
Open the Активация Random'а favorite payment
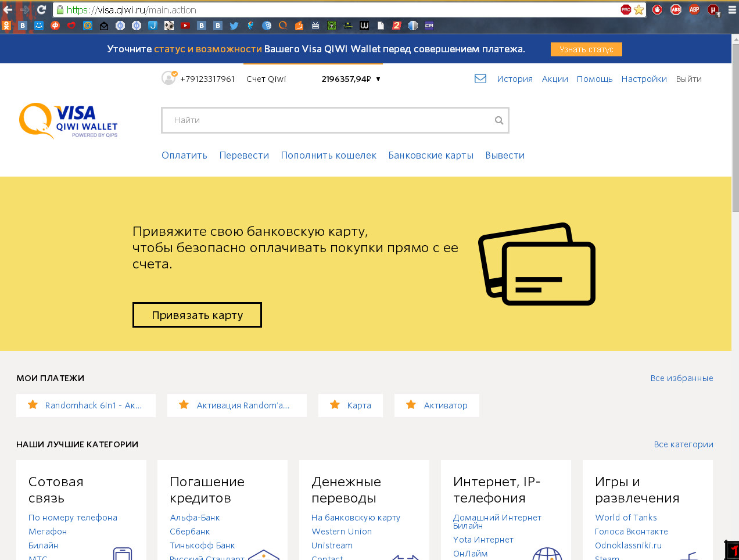tap(237, 405)
